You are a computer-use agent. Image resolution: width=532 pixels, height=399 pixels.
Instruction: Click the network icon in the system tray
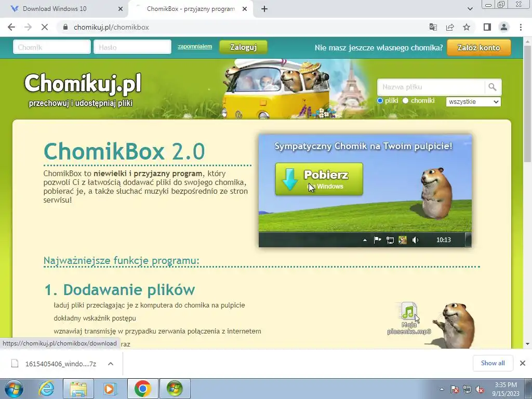[x=467, y=390]
